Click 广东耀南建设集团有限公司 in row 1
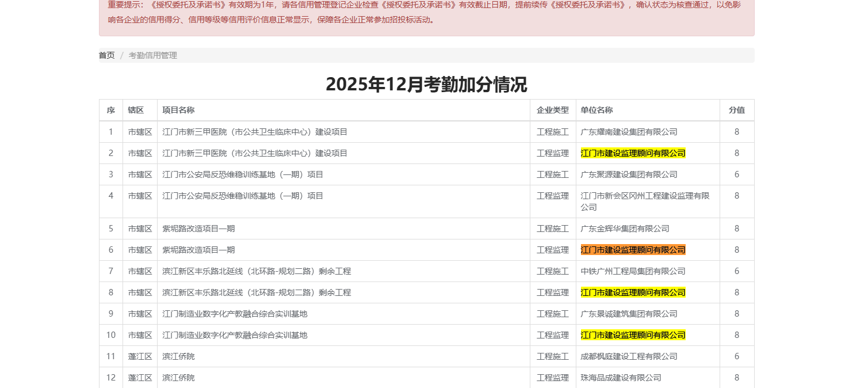The height and width of the screenshot is (388, 868). coord(629,132)
